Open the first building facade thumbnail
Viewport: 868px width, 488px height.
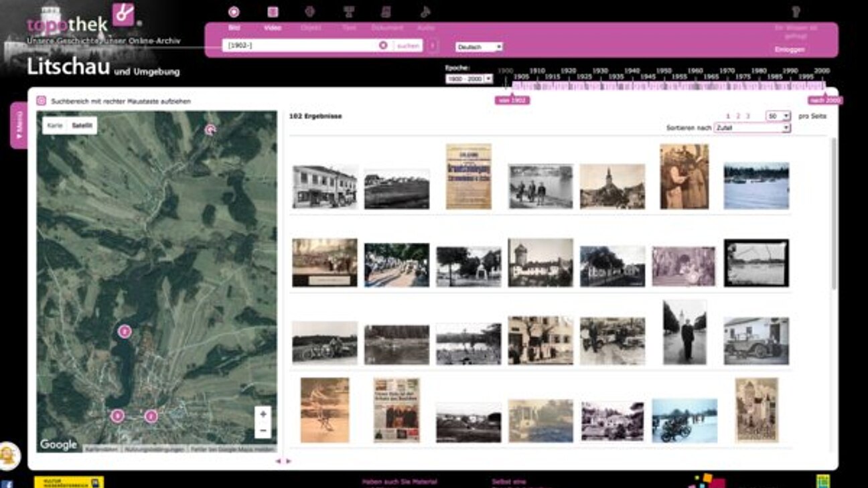coord(325,187)
